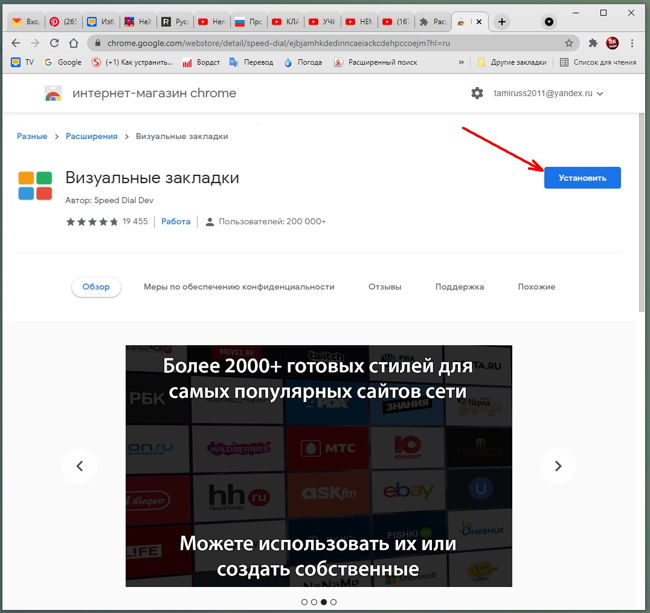The image size is (650, 613).
Task: Open the 19 455 ratings count
Action: (x=135, y=222)
